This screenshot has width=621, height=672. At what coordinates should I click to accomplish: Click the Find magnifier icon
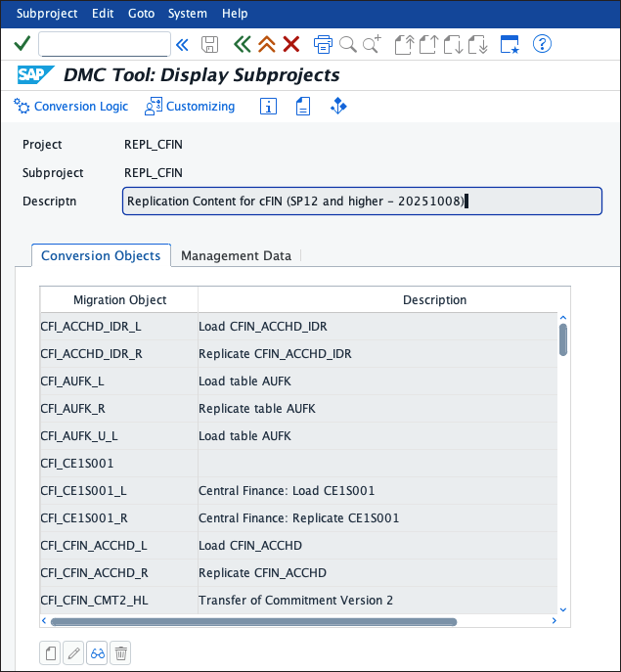348,45
